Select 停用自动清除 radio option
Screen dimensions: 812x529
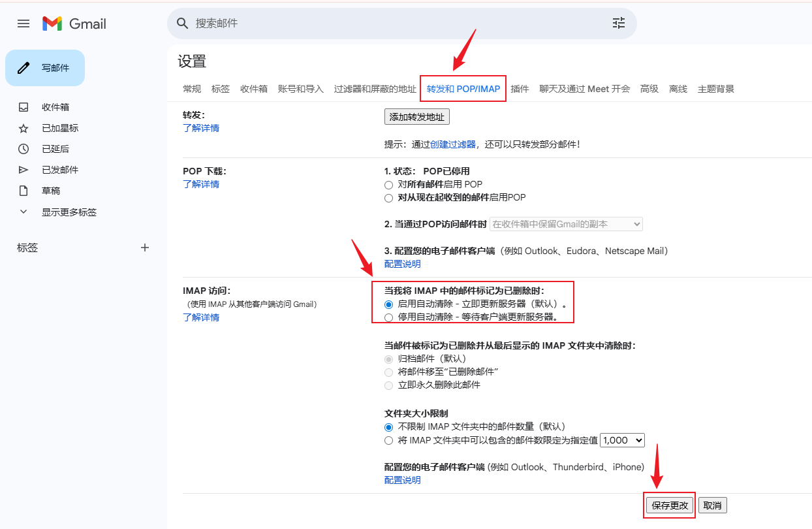pos(389,317)
